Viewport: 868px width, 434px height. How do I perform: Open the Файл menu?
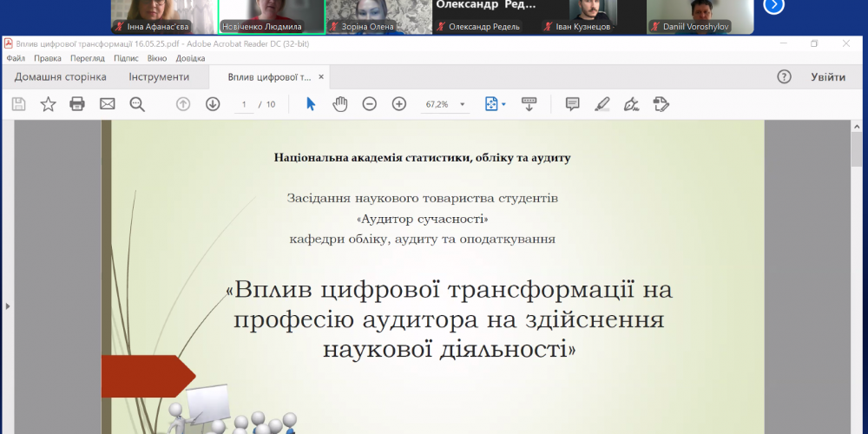pyautogui.click(x=16, y=58)
